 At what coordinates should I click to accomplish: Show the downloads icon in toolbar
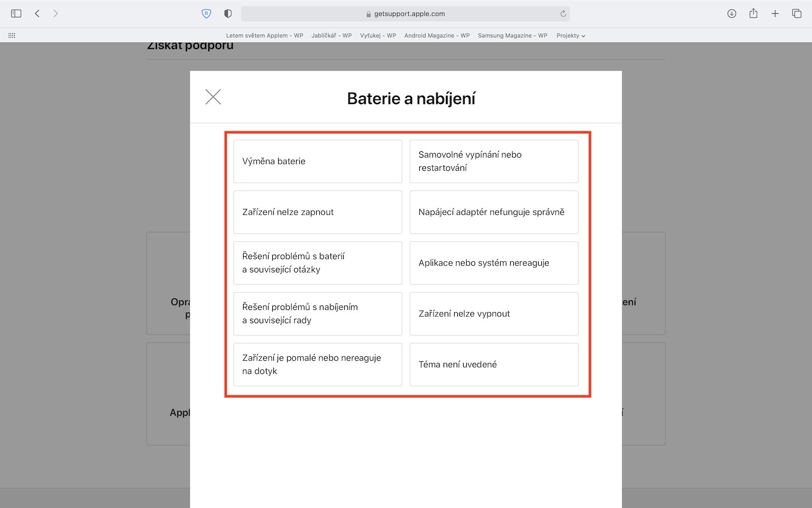click(732, 14)
